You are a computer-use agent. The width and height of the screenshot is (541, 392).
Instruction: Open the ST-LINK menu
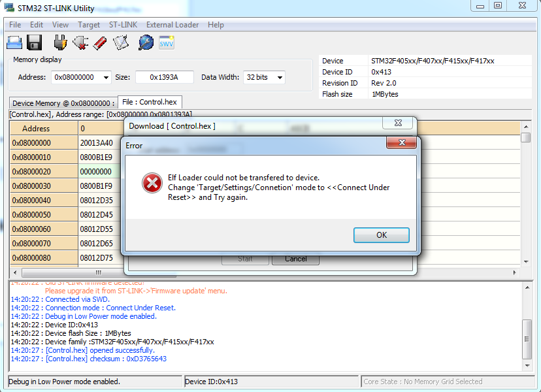click(x=123, y=25)
